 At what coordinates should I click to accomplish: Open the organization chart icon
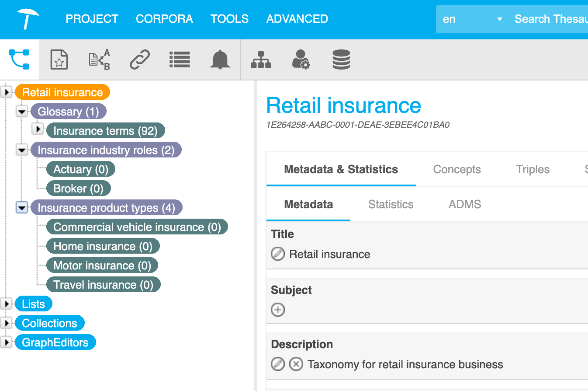coord(261,59)
